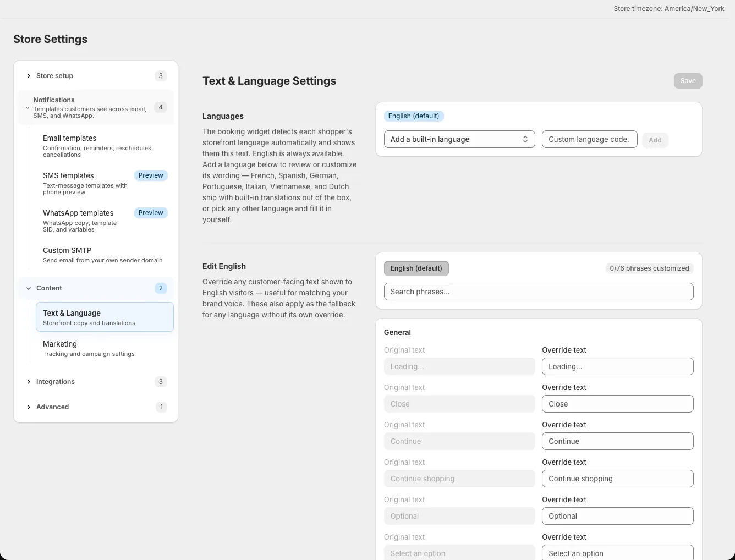Click the Text & Language Settings heading
735x560 pixels.
pyautogui.click(x=270, y=81)
